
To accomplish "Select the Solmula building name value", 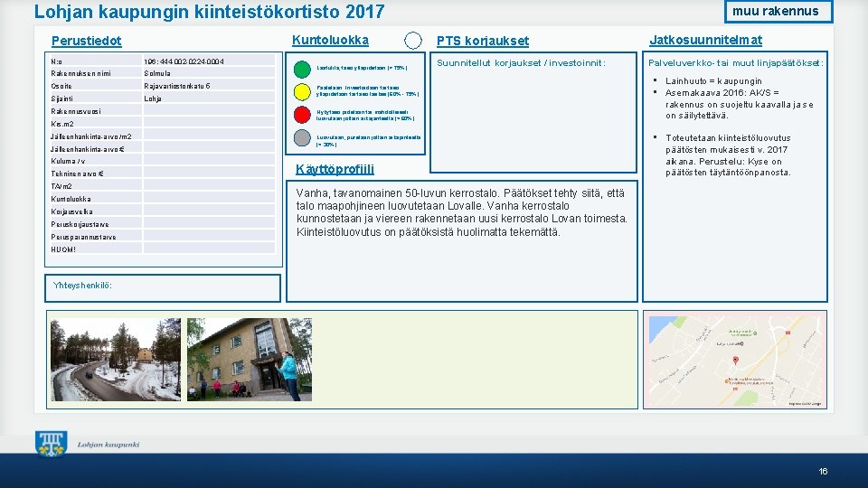I will [157, 73].
